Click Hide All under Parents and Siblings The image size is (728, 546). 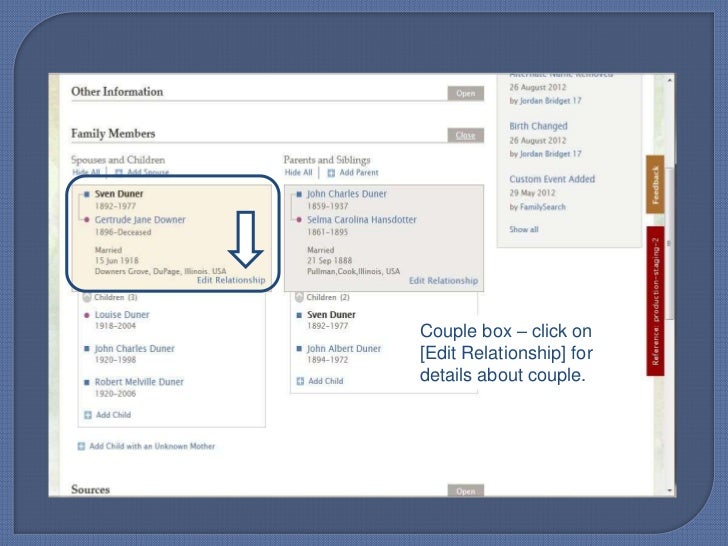(x=299, y=172)
